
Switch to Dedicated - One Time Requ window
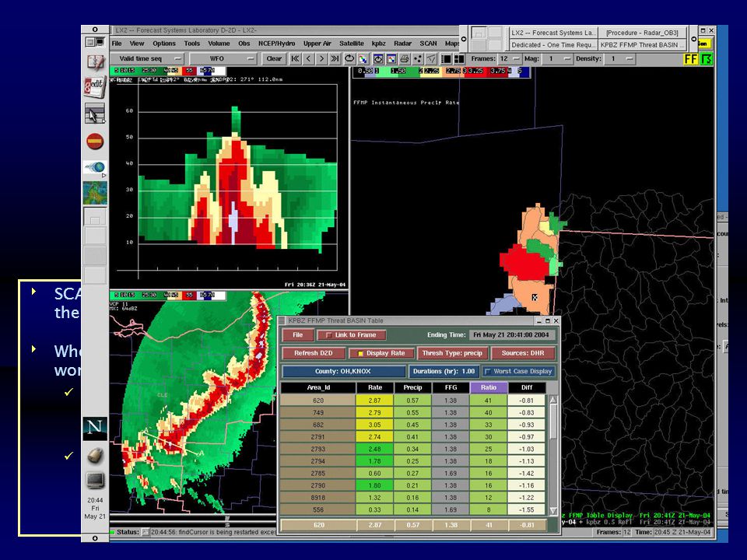[552, 45]
